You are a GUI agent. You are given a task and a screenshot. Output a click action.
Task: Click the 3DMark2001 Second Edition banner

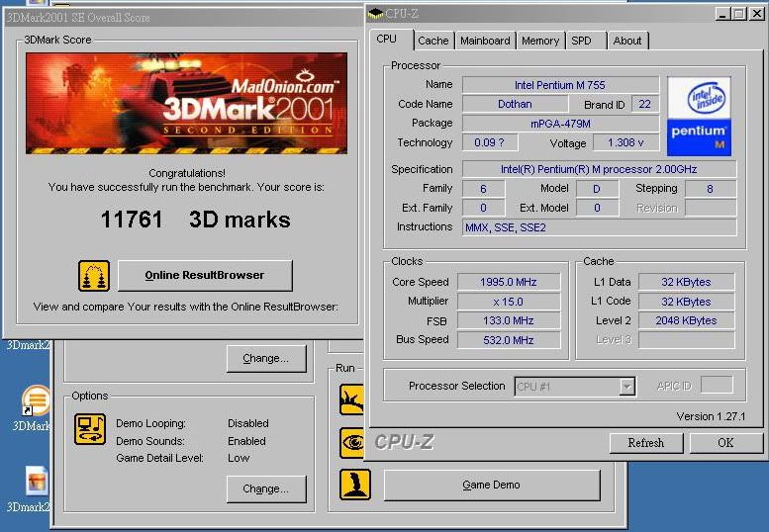click(x=186, y=104)
